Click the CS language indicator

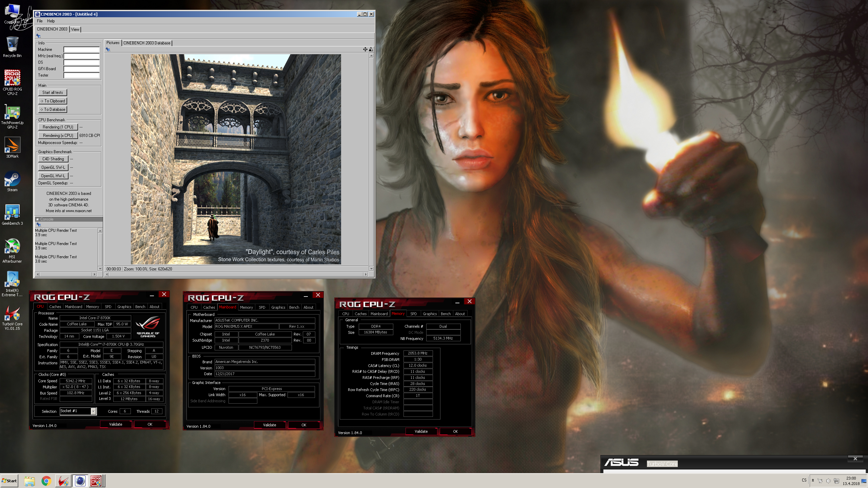804,481
